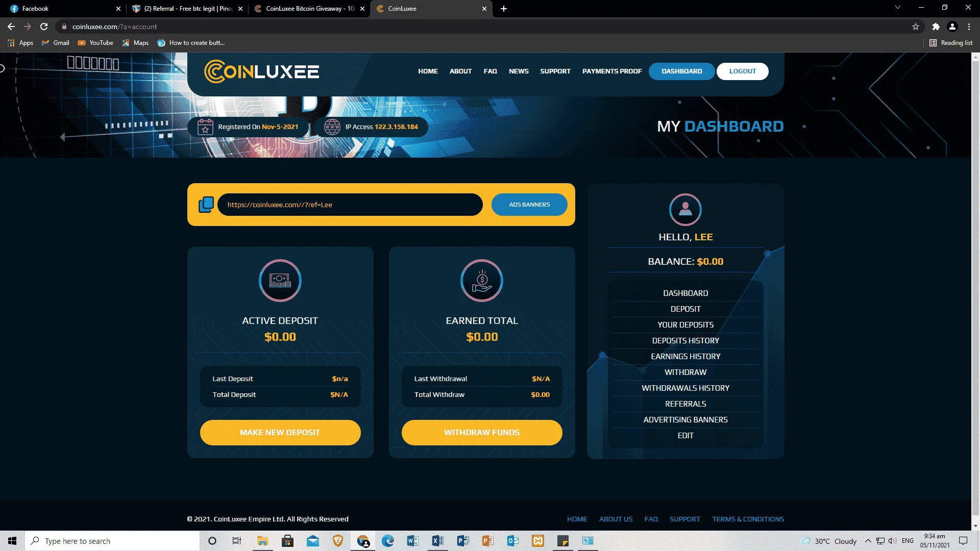Open a new browser tab
This screenshot has width=980, height=551.
[x=504, y=9]
